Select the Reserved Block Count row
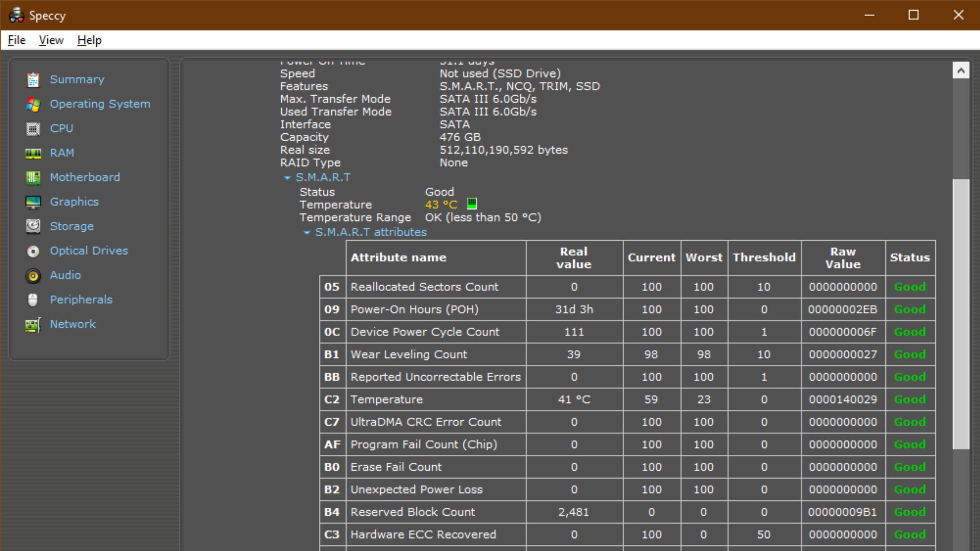Screen dimensions: 980x551 (627, 512)
